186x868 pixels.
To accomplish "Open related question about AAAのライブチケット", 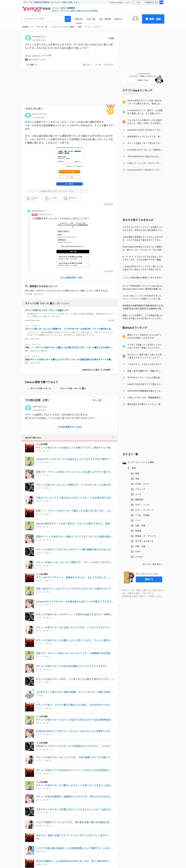I will point(74,746).
